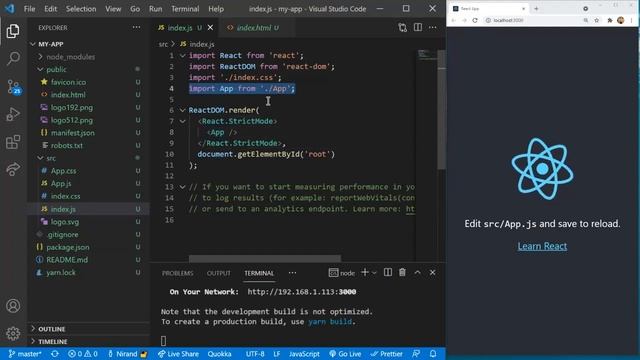Fold React.StrictMode block at line 7
640x360 pixels.
pyautogui.click(x=182, y=121)
